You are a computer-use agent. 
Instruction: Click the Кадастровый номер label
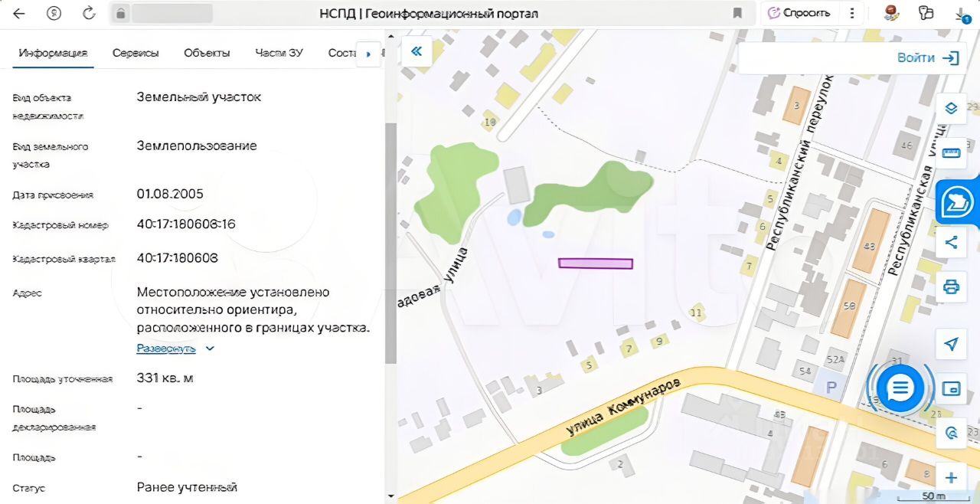click(60, 225)
